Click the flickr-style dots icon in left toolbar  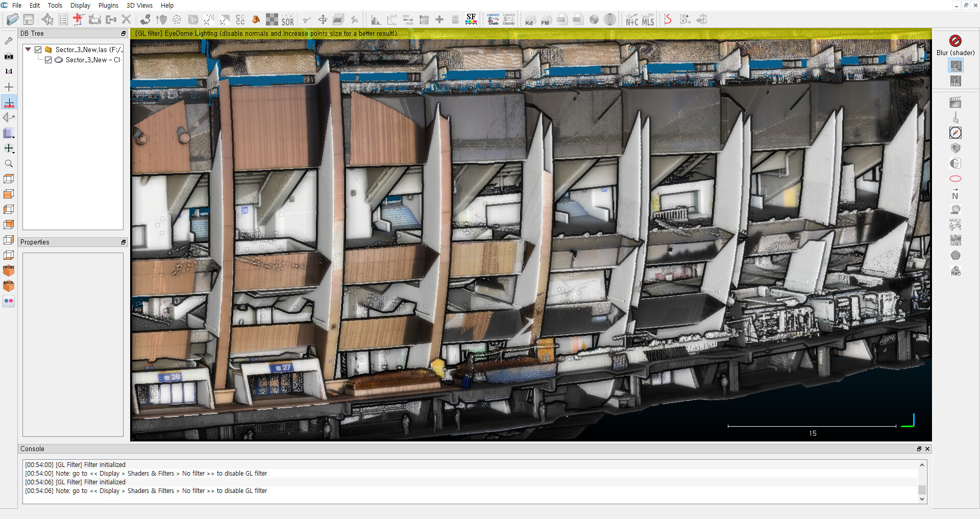pos(9,301)
